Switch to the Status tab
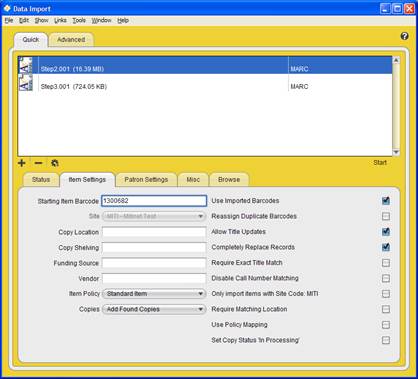Screen dimensions: 418x379 click(x=41, y=180)
